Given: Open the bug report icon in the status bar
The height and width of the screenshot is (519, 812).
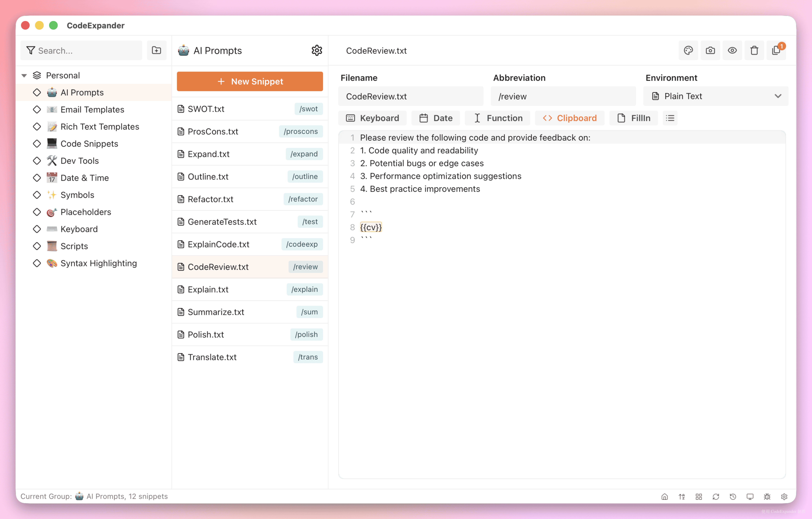Looking at the screenshot, I should [767, 496].
